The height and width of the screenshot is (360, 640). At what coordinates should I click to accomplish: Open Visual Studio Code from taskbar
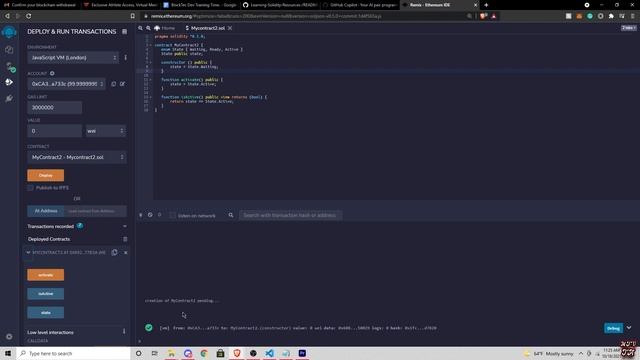tap(269, 353)
